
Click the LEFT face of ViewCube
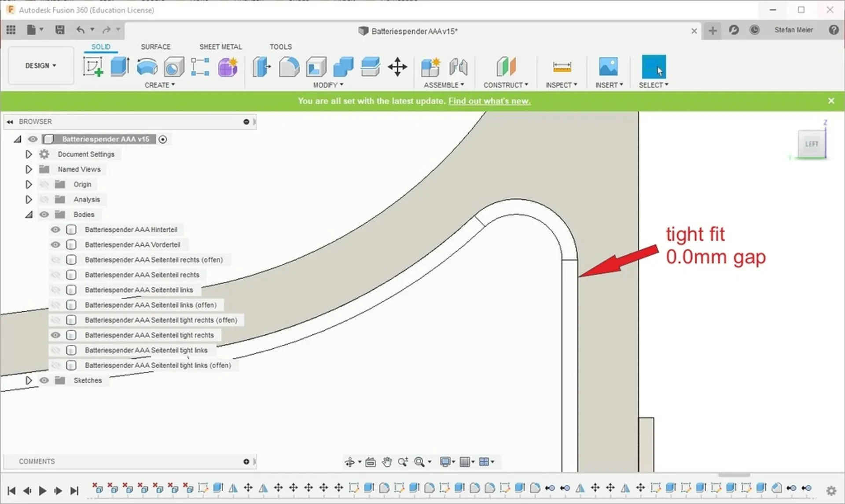pos(812,144)
